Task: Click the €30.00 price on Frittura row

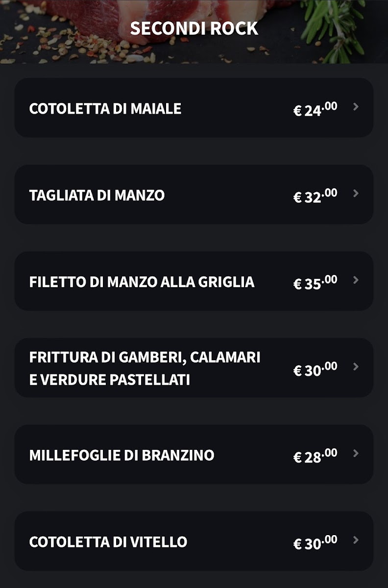Action: (315, 369)
